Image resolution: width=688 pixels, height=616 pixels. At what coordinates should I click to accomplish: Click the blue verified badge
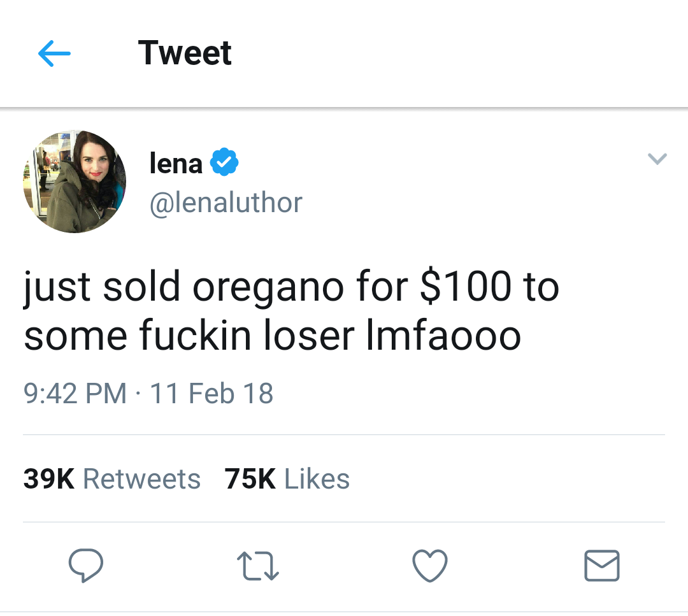tap(224, 162)
